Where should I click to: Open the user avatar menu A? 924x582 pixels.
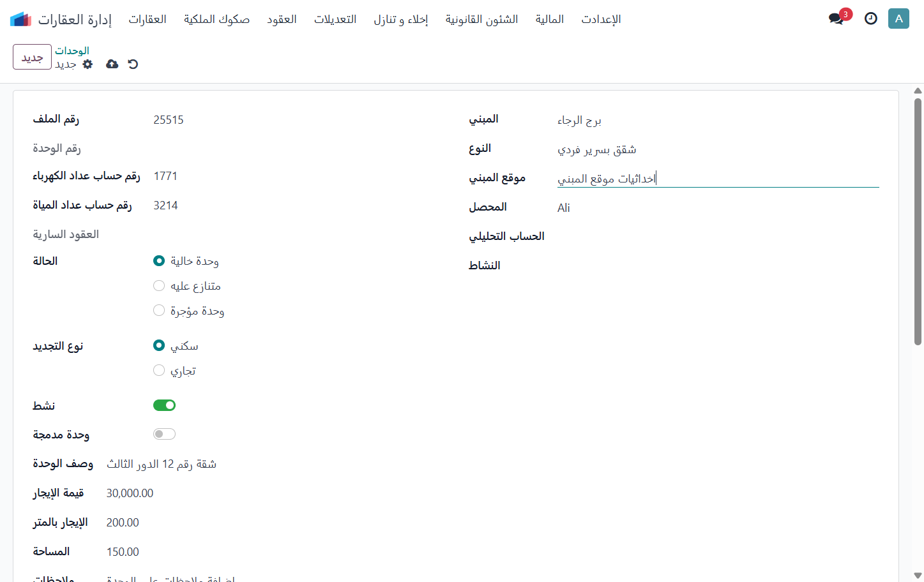[x=898, y=19]
